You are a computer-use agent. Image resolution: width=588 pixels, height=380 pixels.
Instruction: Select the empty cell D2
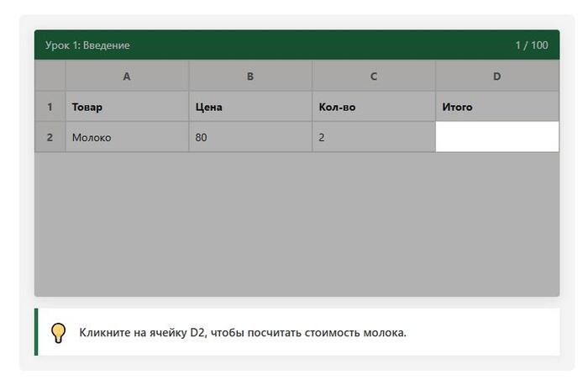pos(496,137)
